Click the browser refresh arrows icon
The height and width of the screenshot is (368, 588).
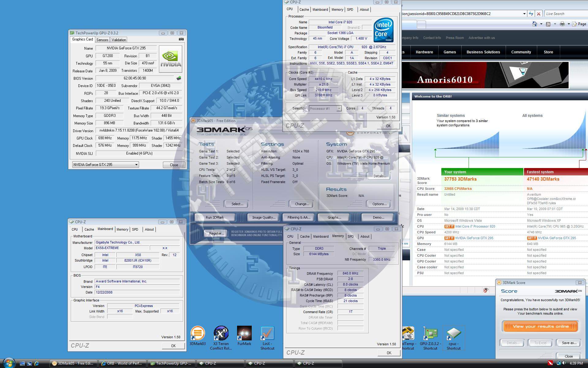click(x=531, y=14)
